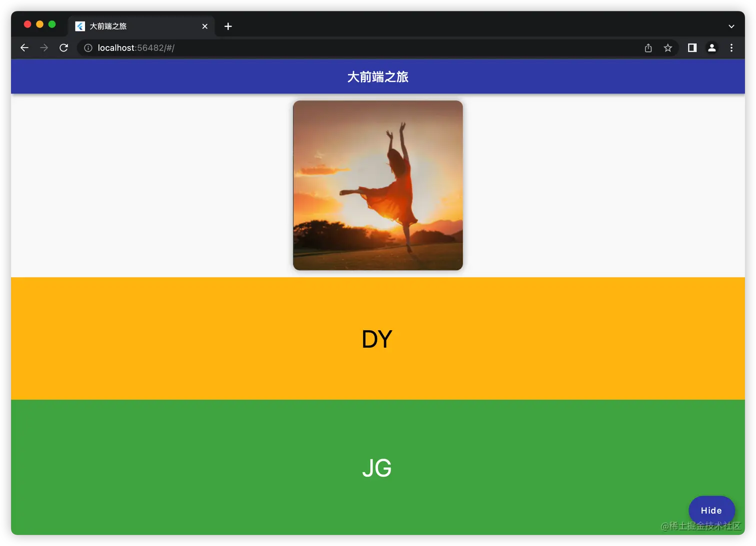756x546 pixels.
Task: Open the profile avatar menu
Action: (712, 48)
